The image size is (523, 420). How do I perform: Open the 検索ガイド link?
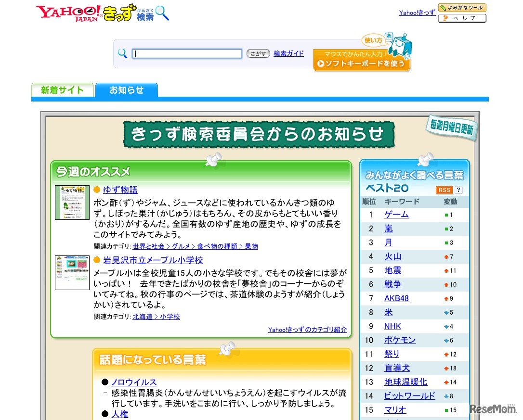click(288, 53)
